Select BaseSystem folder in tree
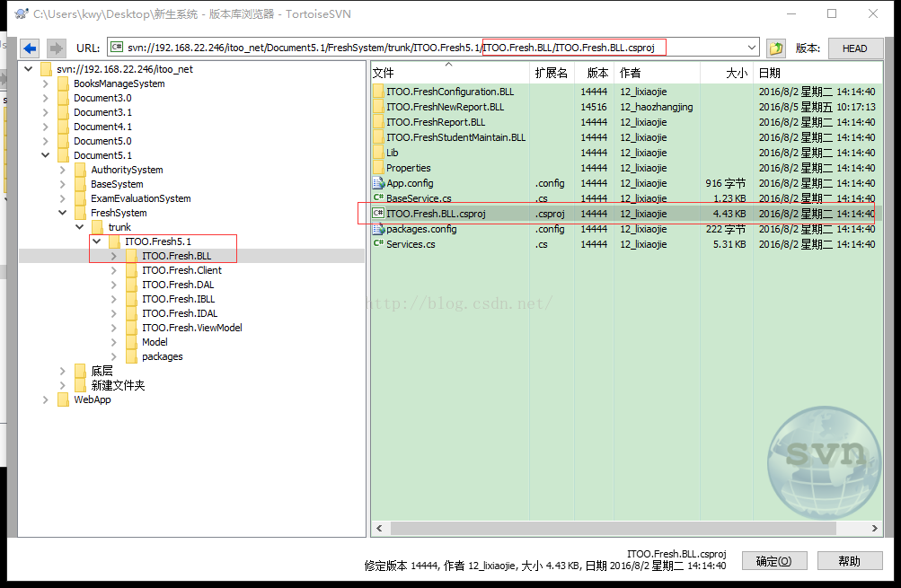Screen dimensions: 901x588 tap(117, 184)
